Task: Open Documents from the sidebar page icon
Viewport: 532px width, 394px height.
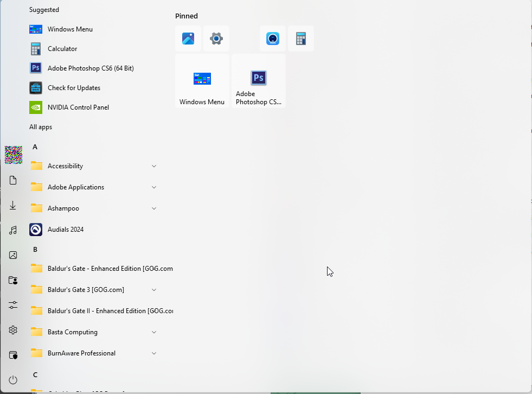Action: point(13,180)
